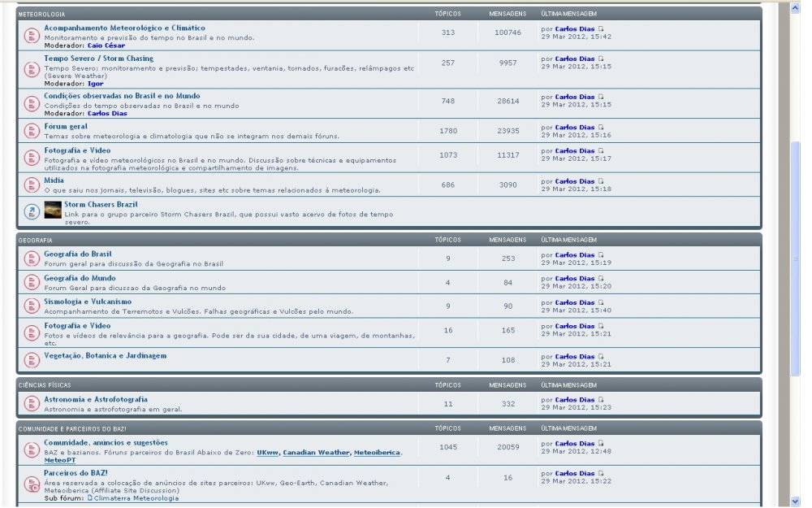Screen dimensions: 812x508
Task: Click the latest-post icon in the Sismologia e Vulcanismo row
Action: tap(601, 302)
